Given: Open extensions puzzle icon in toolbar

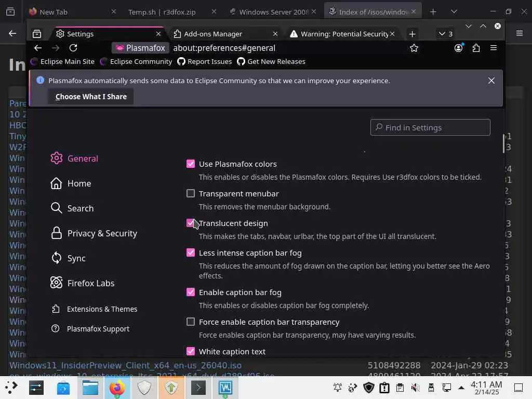Looking at the screenshot, I should coord(476,48).
